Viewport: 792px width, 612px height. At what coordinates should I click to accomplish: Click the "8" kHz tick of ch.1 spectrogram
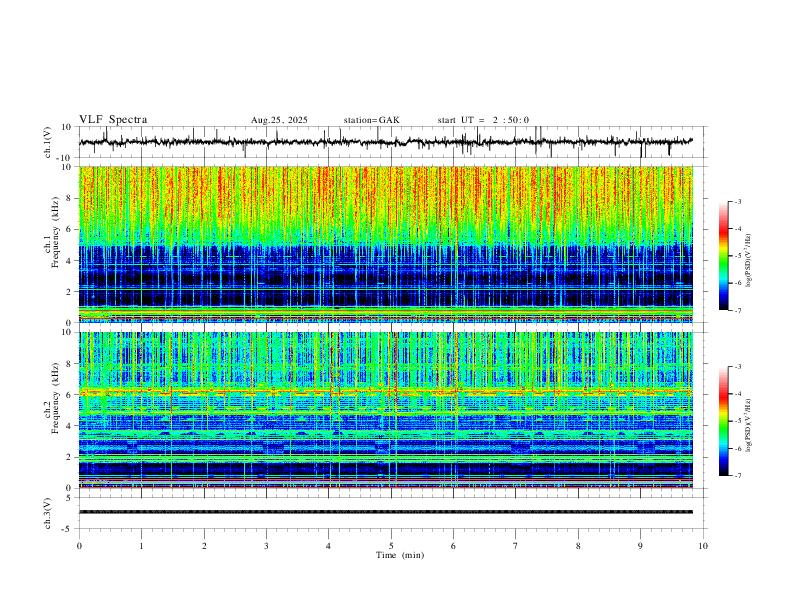click(x=69, y=198)
